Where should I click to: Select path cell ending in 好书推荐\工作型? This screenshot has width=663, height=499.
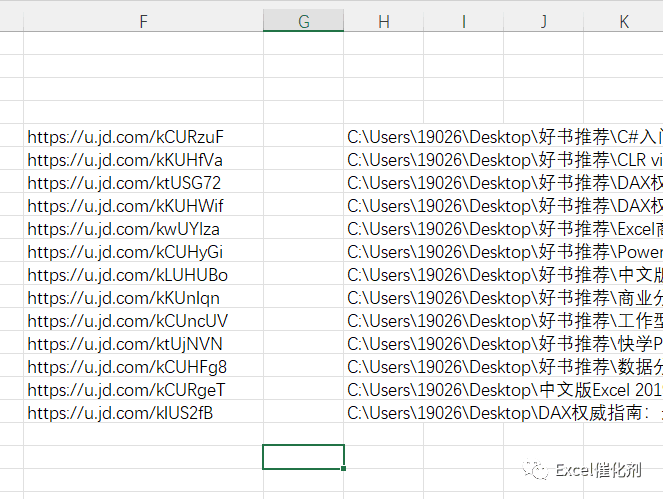[503, 319]
